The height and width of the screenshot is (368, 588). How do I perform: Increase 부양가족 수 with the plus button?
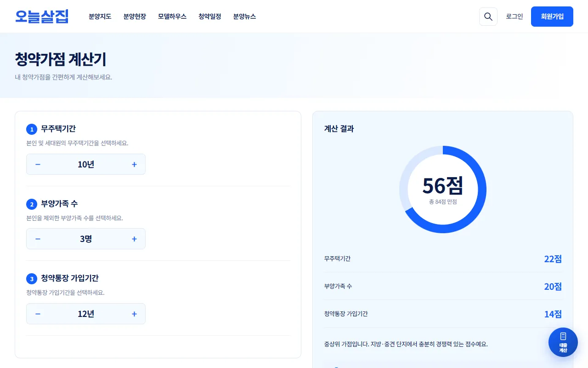tap(134, 239)
